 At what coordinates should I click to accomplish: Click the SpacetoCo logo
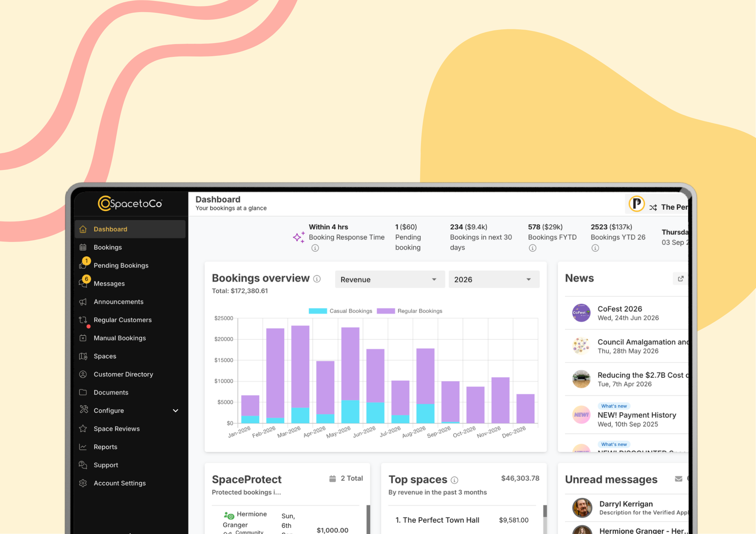(130, 203)
